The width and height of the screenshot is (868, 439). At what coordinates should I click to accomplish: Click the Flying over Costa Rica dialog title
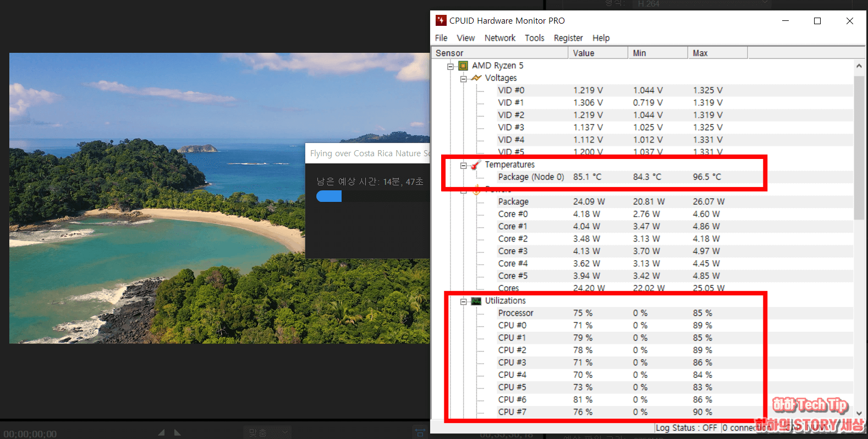tap(370, 153)
